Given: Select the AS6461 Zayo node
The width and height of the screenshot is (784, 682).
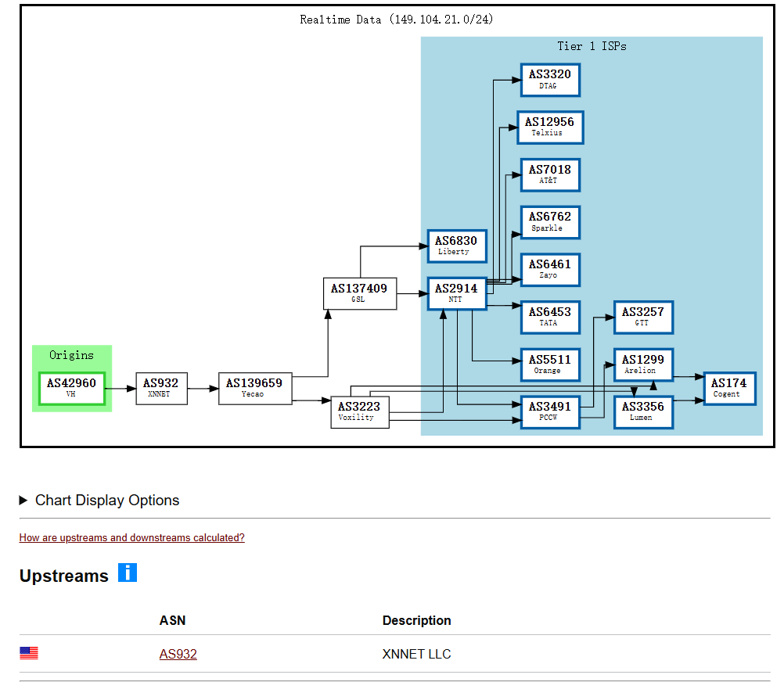Looking at the screenshot, I should tap(551, 270).
